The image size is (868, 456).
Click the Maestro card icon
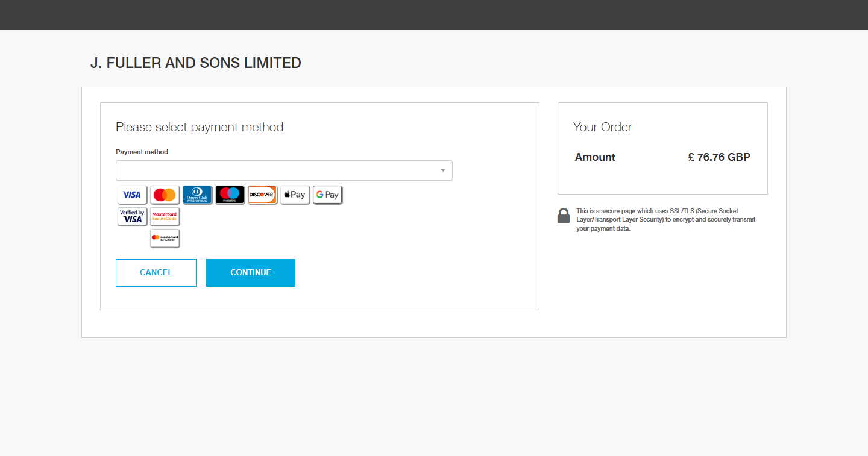tap(230, 195)
